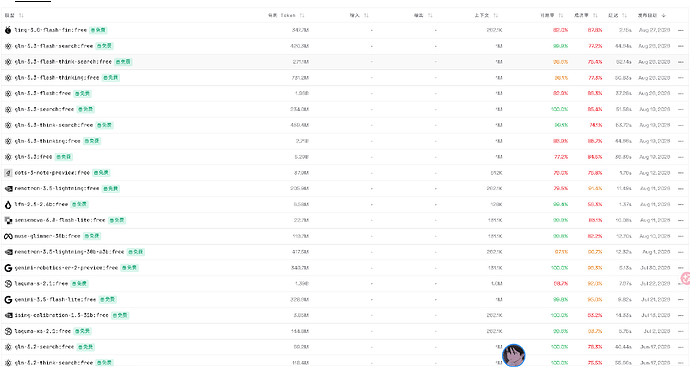
Task: Click the logo icon beside gln-5.3-flash-thinking:free
Action: coord(8,77)
